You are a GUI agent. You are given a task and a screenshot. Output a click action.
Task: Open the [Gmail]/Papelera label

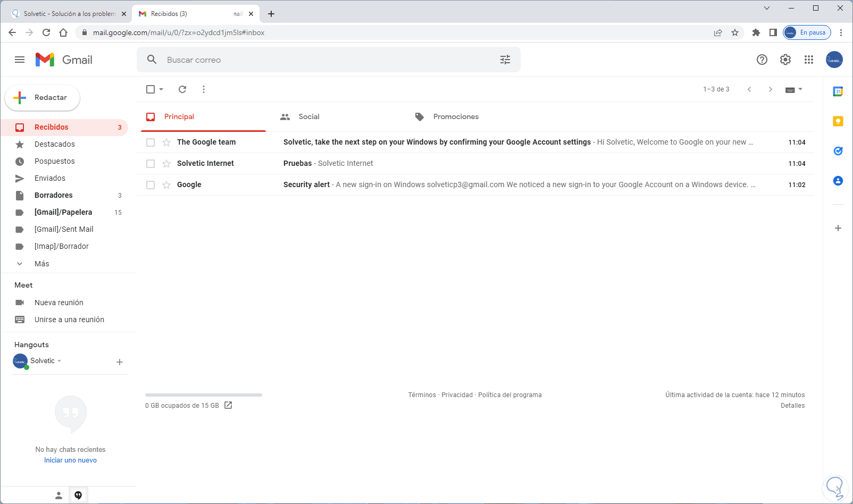[64, 212]
